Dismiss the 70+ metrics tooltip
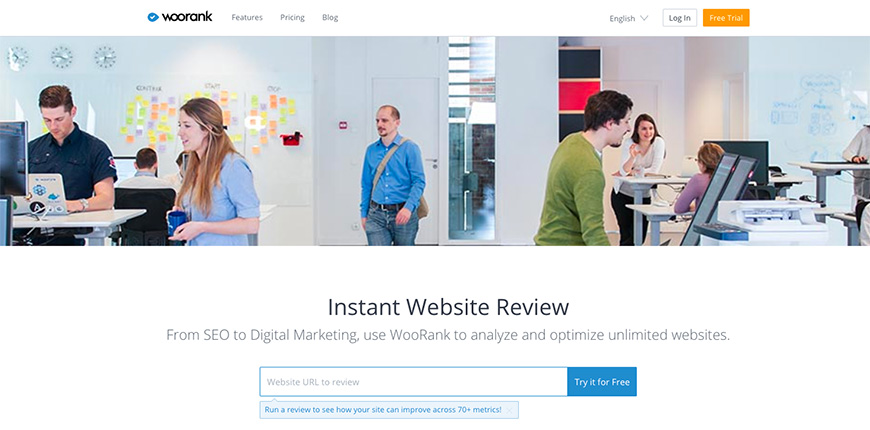This screenshot has height=430, width=870. (x=509, y=410)
